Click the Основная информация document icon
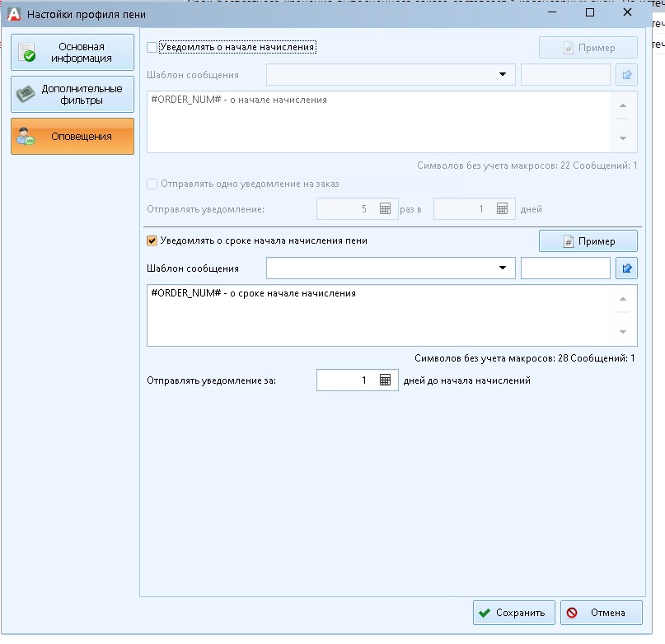 (x=26, y=53)
